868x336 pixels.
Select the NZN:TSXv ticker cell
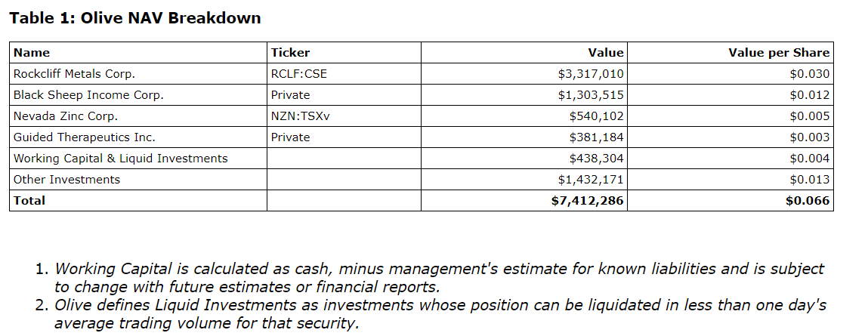300,116
